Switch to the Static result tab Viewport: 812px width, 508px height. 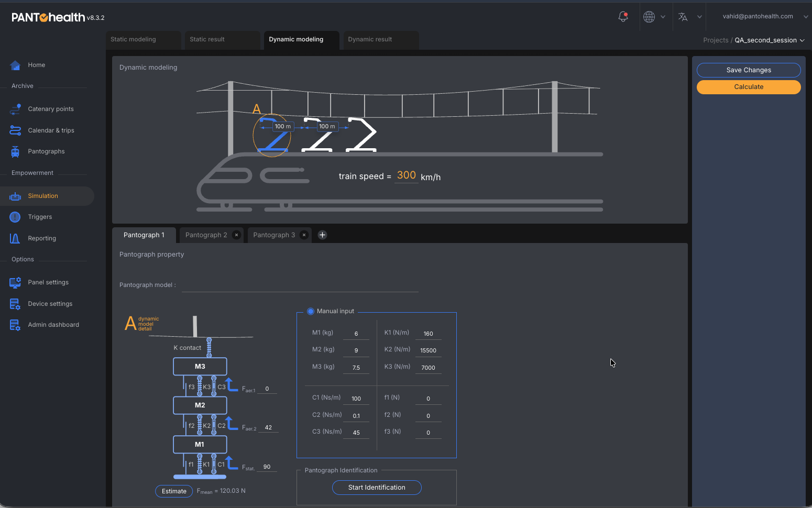[x=223, y=40]
